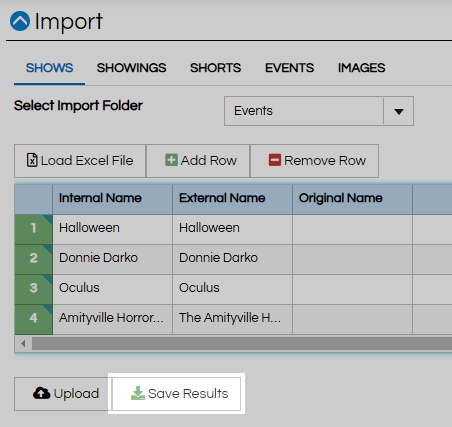Click the Donnie Darko Internal Name cell
The height and width of the screenshot is (427, 452).
112,259
